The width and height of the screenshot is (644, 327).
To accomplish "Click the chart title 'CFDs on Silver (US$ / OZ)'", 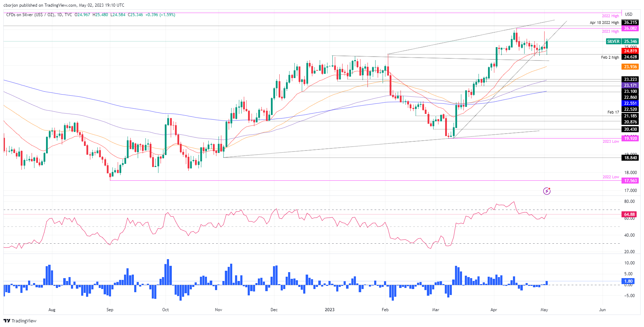I will (30, 15).
